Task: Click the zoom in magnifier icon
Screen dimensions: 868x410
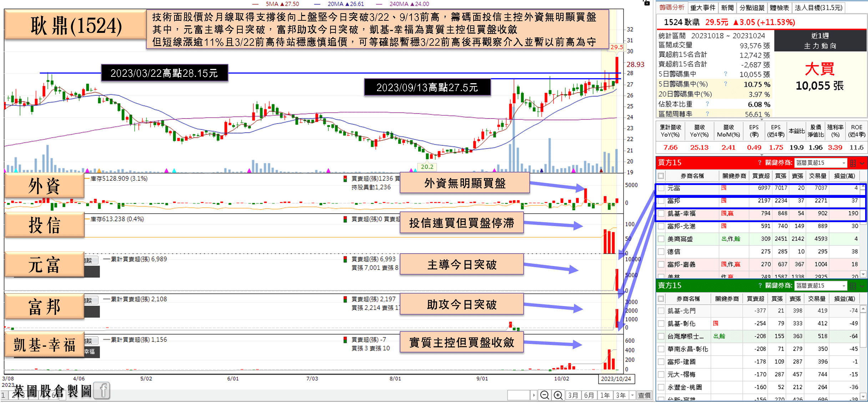Action: 558,395
